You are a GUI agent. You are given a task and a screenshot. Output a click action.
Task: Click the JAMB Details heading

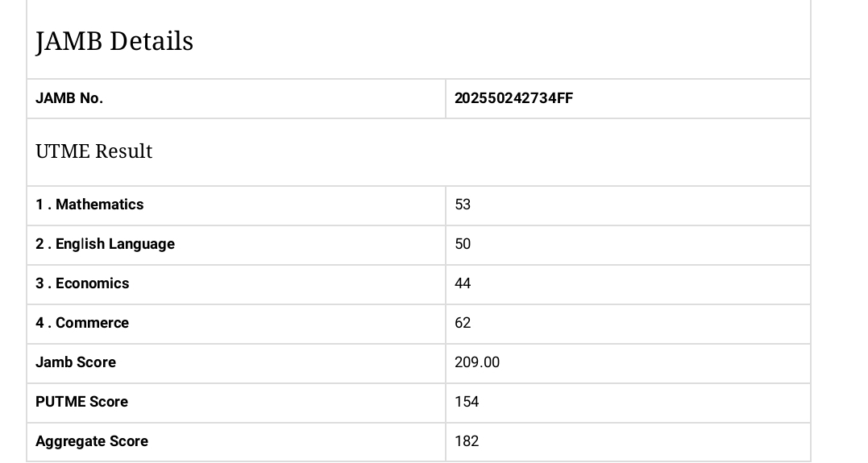[x=114, y=41]
